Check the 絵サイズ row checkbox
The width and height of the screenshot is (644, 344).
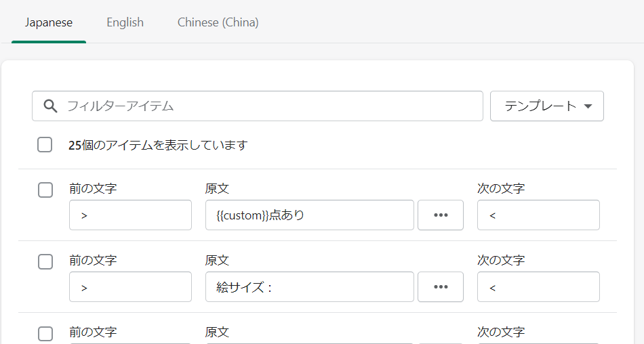(x=45, y=262)
